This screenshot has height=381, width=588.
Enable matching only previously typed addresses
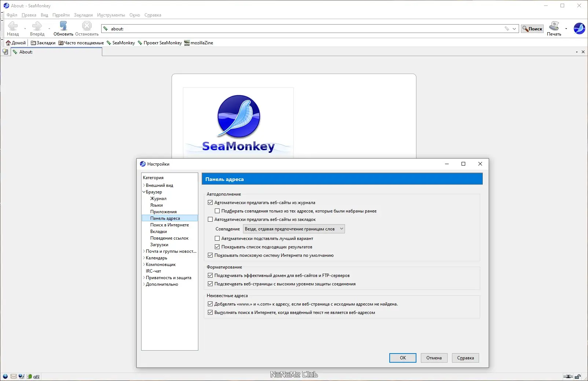[x=217, y=211]
